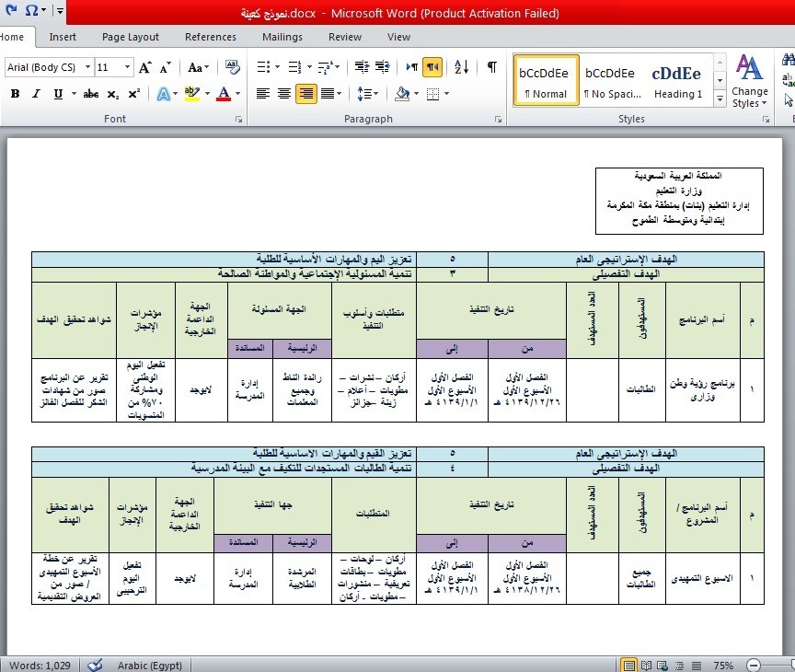Click the Change Styles button

click(x=750, y=82)
